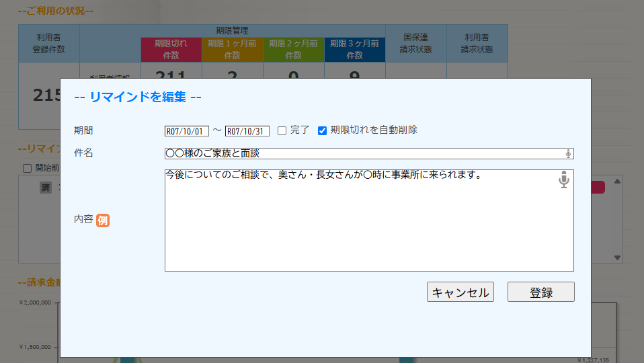
Task: Tick the 開始前 checkbox behind the dialog
Action: (x=27, y=168)
